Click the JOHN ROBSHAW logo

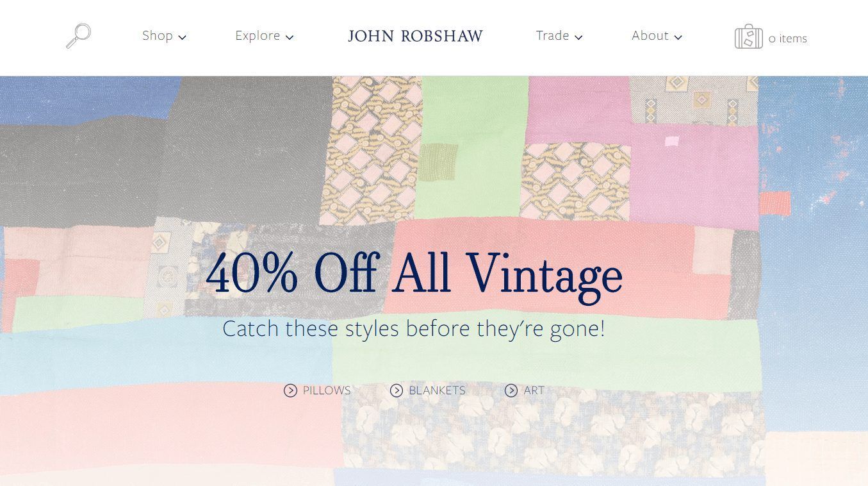click(x=415, y=37)
